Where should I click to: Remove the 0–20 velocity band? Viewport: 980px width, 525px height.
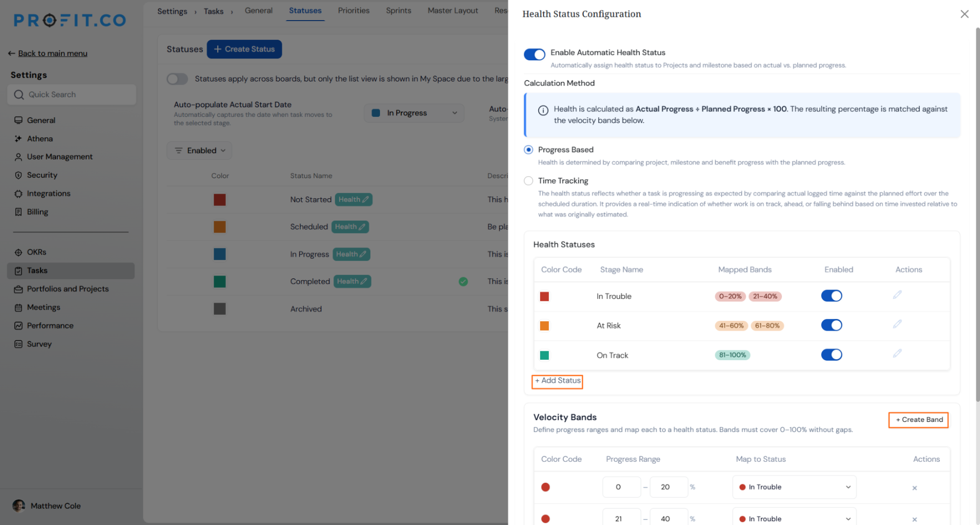coord(914,488)
